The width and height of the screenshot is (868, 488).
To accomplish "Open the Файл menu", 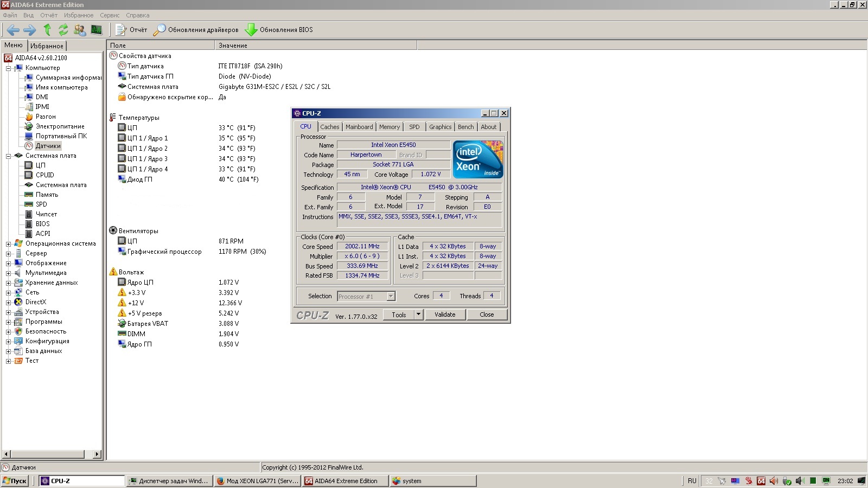I will tap(10, 15).
